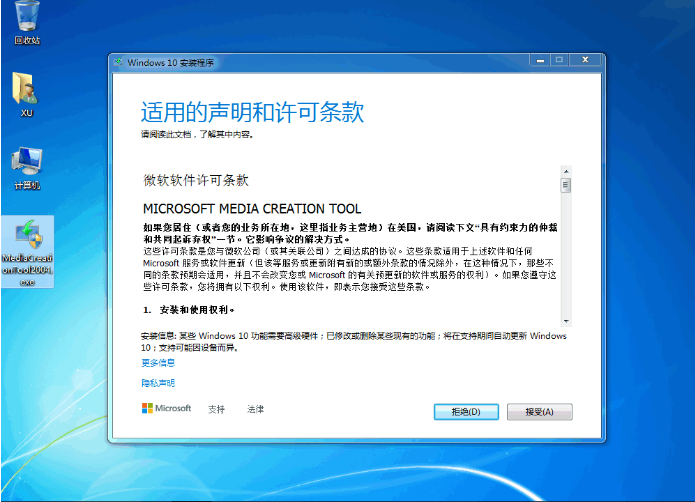Click the MICROSOFT MEDIA CREATION TOOL heading text
695x502 pixels.
(x=252, y=209)
